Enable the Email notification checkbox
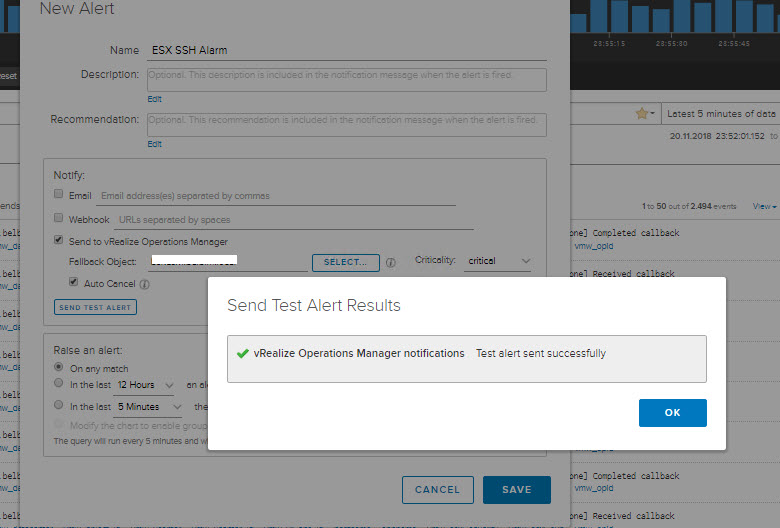 (x=59, y=196)
